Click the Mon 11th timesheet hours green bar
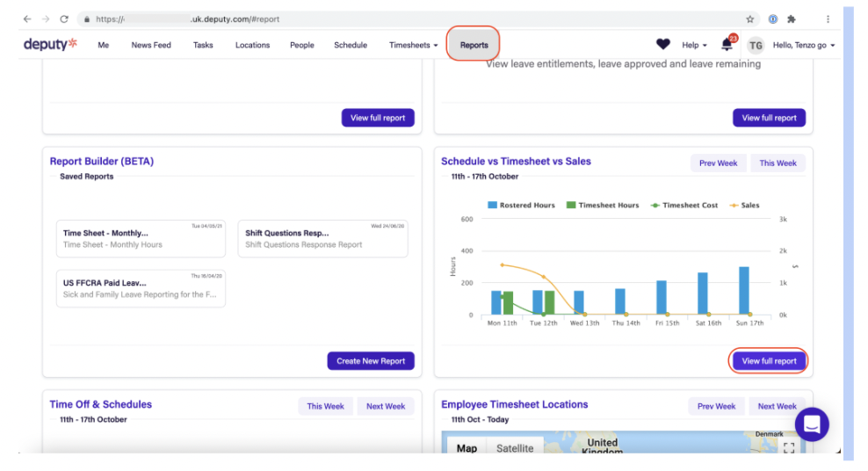This screenshot has width=868, height=471. coord(508,303)
